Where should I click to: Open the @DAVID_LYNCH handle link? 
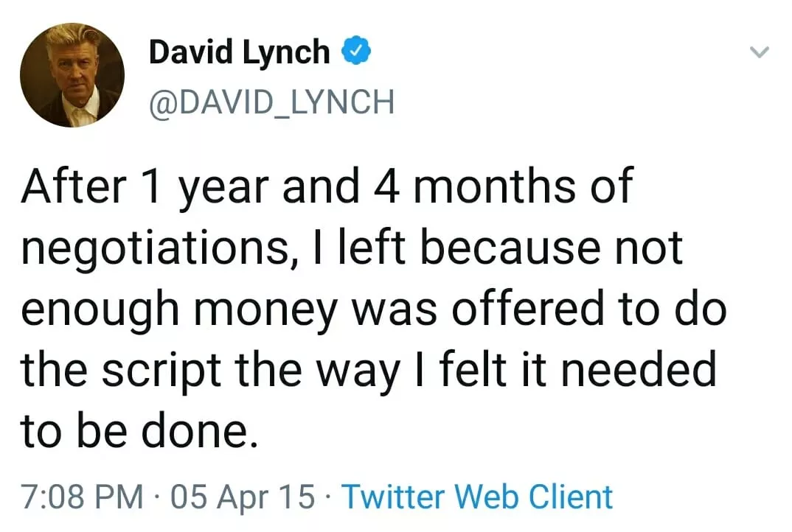click(x=271, y=102)
